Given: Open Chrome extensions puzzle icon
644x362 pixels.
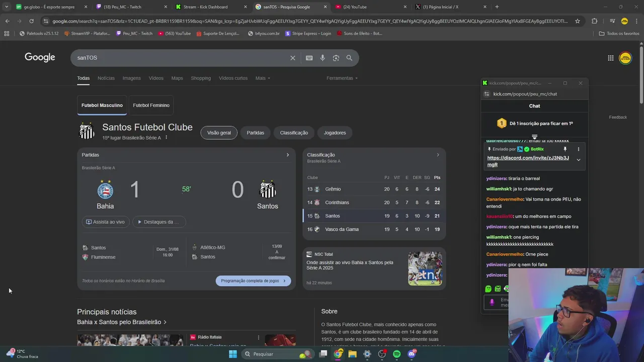Looking at the screenshot, I should pos(595,21).
